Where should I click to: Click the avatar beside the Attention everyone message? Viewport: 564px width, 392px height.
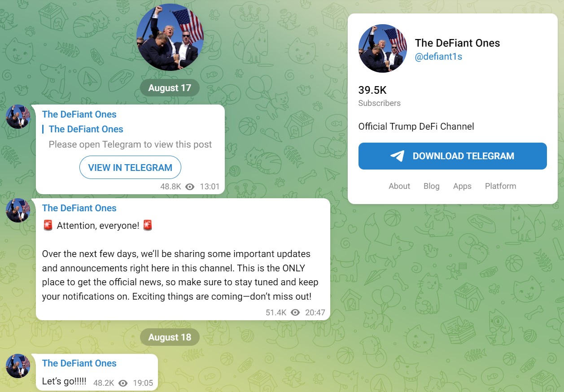(x=18, y=210)
